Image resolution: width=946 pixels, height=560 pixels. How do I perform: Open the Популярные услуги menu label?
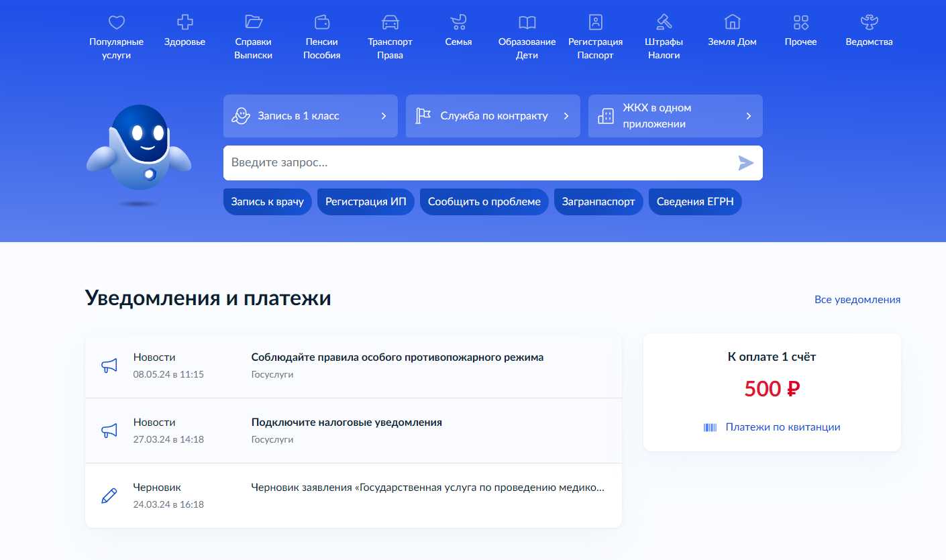[117, 48]
